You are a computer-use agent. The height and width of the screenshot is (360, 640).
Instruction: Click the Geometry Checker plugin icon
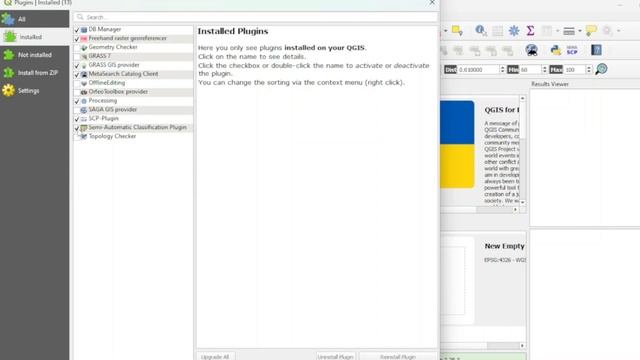pyautogui.click(x=84, y=47)
